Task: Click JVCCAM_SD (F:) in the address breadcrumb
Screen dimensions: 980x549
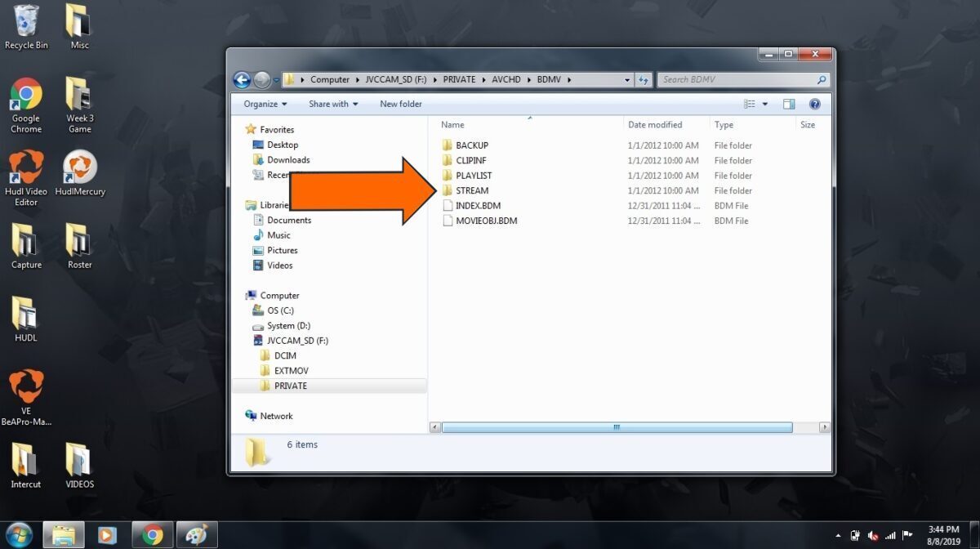Action: point(396,80)
